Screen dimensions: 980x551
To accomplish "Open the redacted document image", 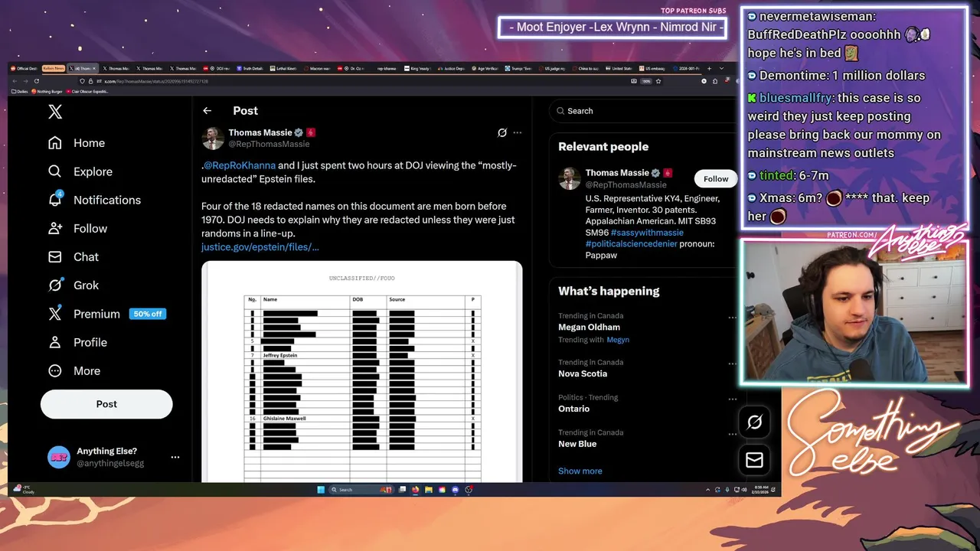I will tap(361, 372).
